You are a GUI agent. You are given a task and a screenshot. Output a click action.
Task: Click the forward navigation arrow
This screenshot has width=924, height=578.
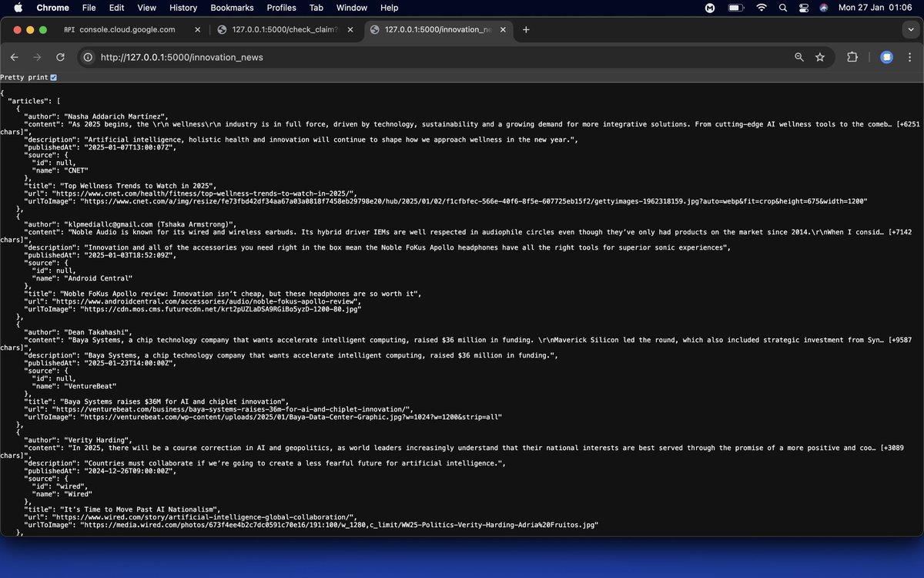tap(37, 57)
